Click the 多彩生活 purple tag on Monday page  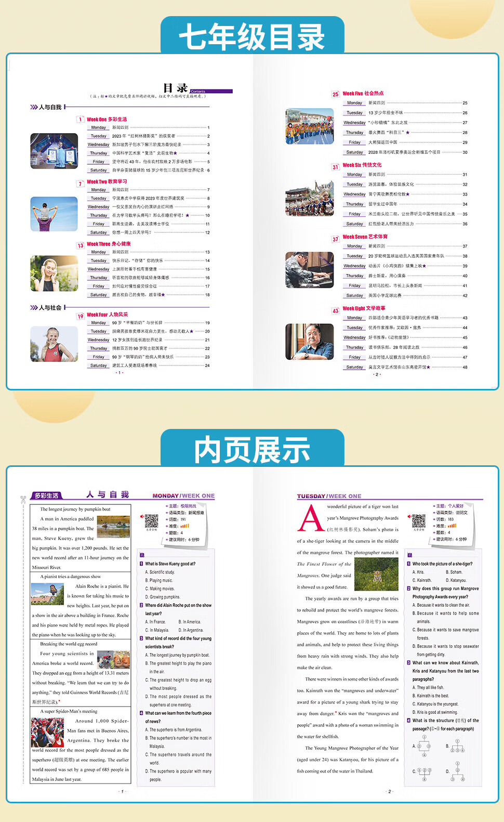pos(46,495)
